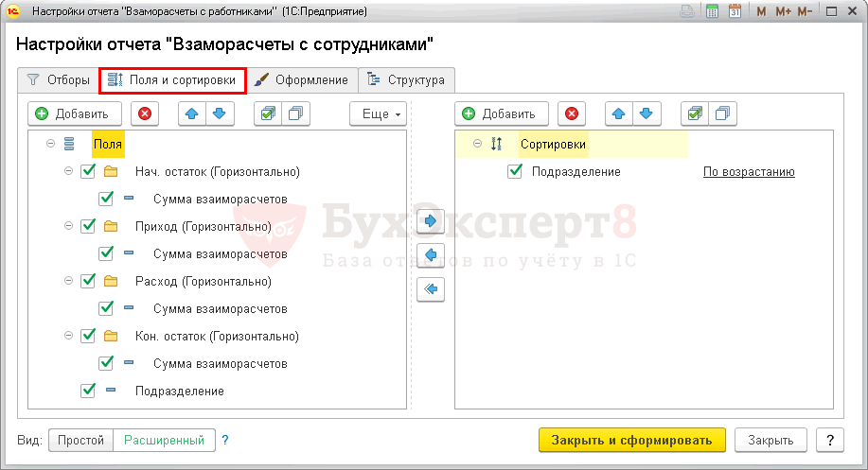Click the right arrow to add field to sortings
868x470 pixels.
click(x=431, y=221)
